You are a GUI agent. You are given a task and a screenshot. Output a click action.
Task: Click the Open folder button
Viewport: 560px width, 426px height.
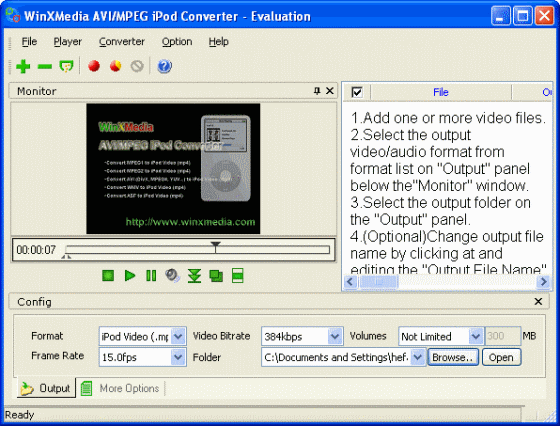tap(501, 357)
